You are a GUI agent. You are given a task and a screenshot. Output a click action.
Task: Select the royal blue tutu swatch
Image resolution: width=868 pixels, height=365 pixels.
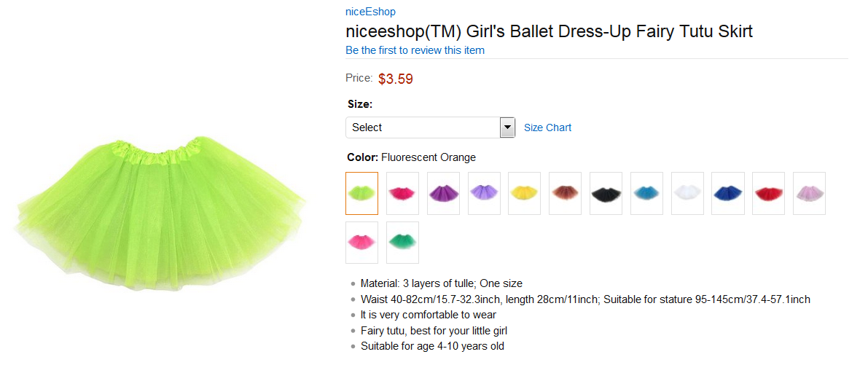tap(728, 194)
